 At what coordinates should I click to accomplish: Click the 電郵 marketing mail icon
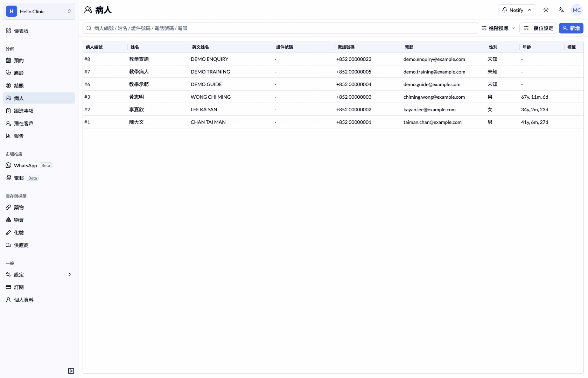(8, 178)
